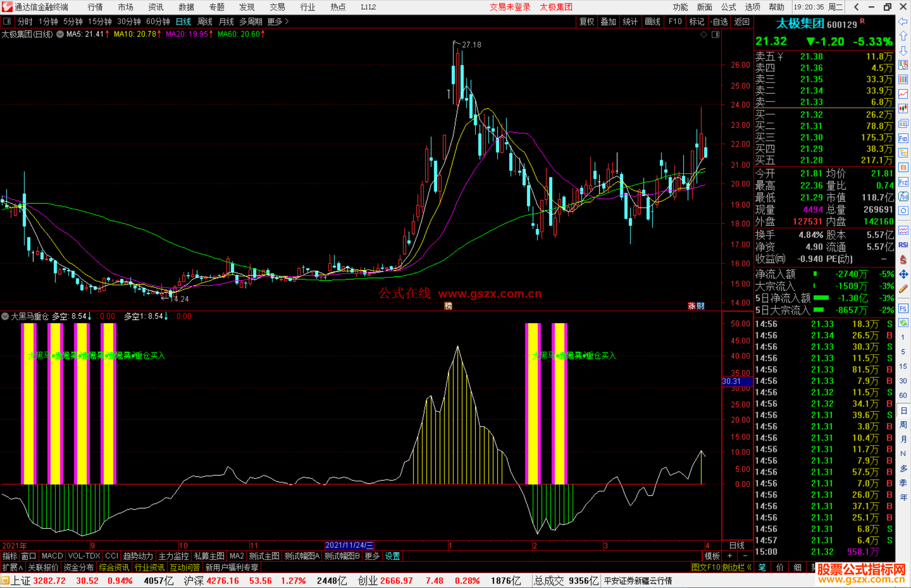
Task: Click the F12 icon in right sidebar
Action: [903, 182]
